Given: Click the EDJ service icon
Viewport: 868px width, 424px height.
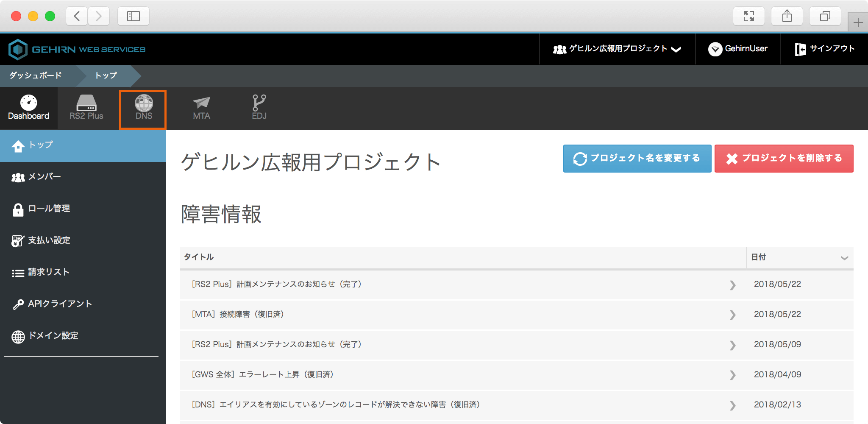Looking at the screenshot, I should tap(259, 108).
